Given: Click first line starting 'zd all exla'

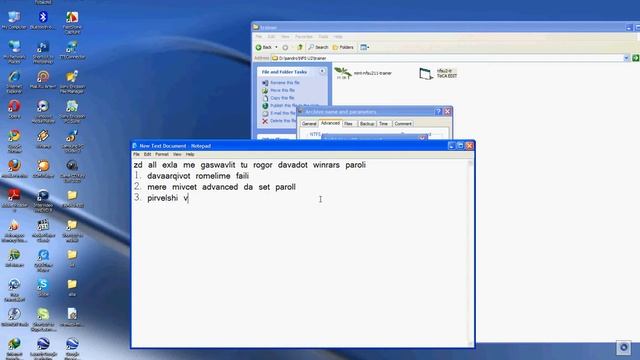Looking at the screenshot, I should [x=249, y=165].
